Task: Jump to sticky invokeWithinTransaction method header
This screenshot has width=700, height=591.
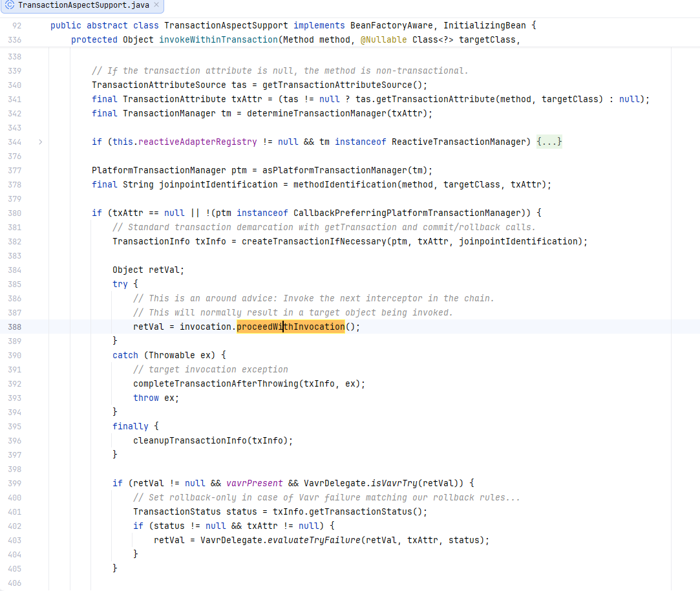Action: coord(218,39)
